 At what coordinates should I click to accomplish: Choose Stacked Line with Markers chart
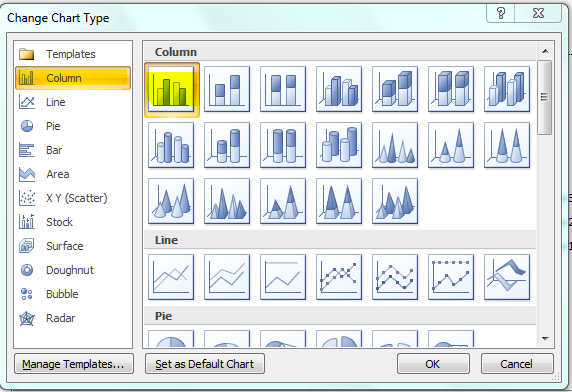[x=395, y=277]
